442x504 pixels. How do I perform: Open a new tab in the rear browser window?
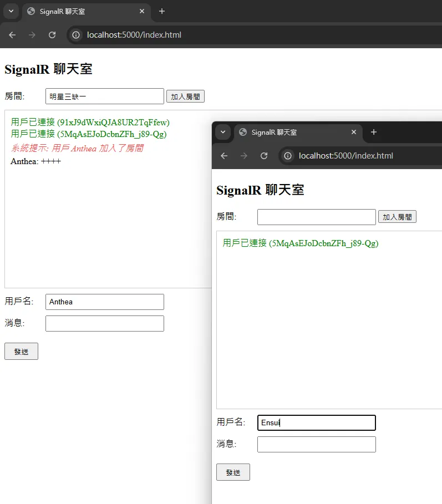[x=162, y=11]
